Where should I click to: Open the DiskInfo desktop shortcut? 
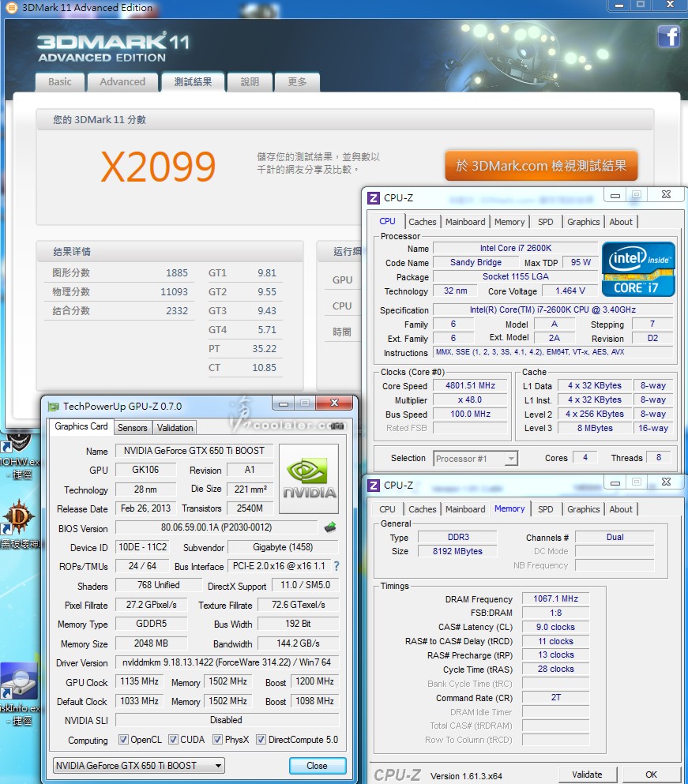point(19,681)
